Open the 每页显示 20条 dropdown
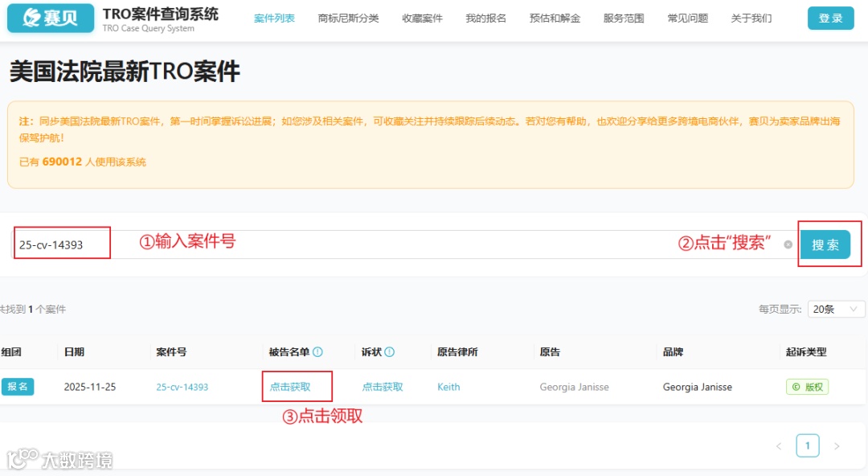This screenshot has height=476, width=868. point(835,310)
